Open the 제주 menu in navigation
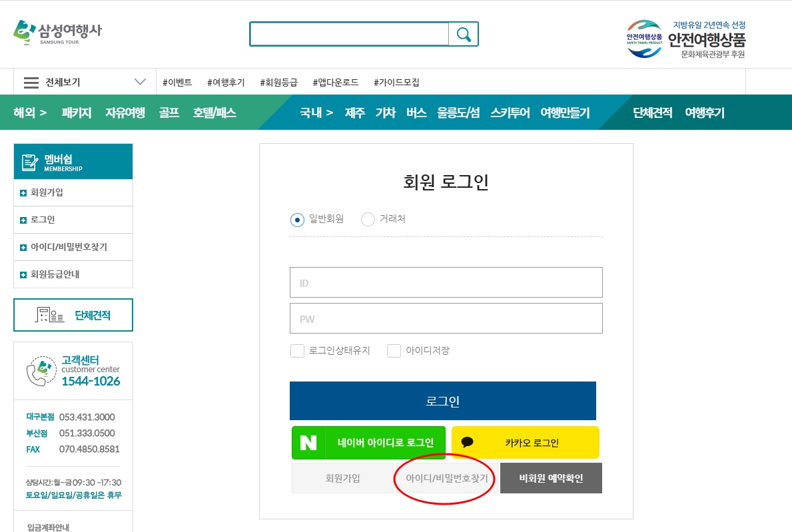 pyautogui.click(x=354, y=113)
